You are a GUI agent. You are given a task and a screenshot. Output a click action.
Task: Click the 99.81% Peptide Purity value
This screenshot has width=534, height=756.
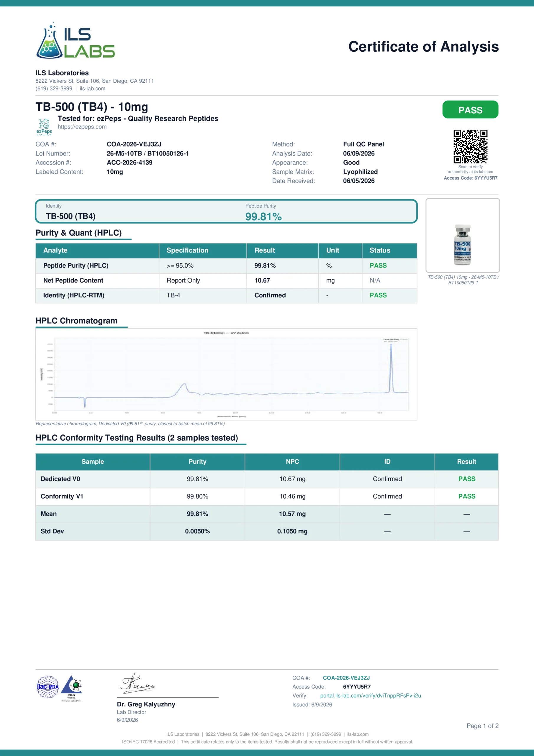tap(263, 217)
